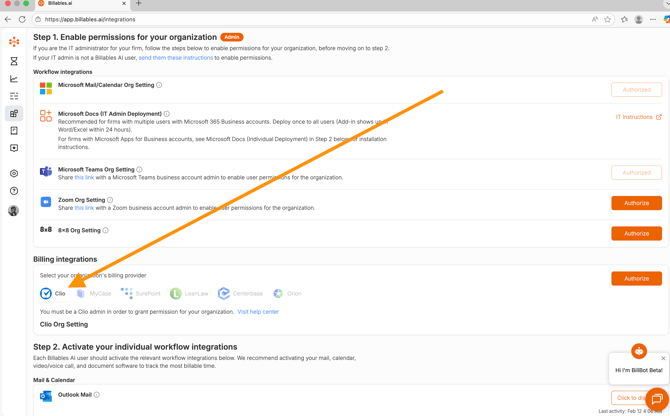Viewport: 670px width, 416px height.
Task: Follow the Visit help center link
Action: click(x=258, y=312)
